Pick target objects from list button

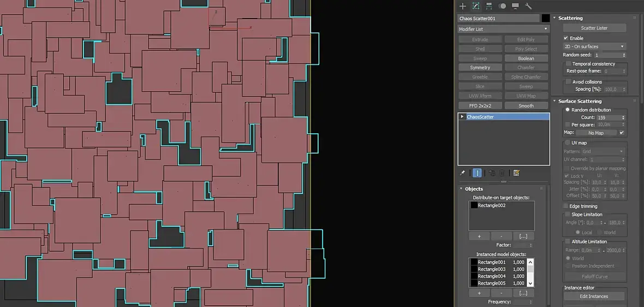523,237
